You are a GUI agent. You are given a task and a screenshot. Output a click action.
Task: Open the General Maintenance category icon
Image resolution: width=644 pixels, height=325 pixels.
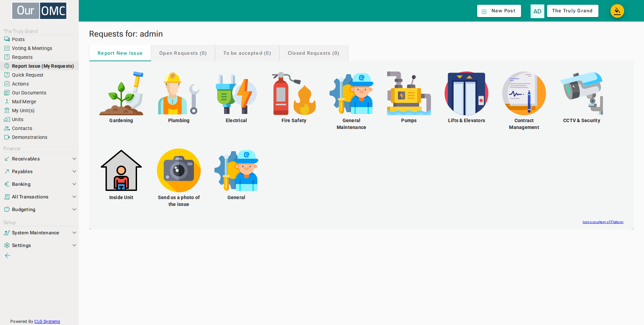pyautogui.click(x=351, y=93)
